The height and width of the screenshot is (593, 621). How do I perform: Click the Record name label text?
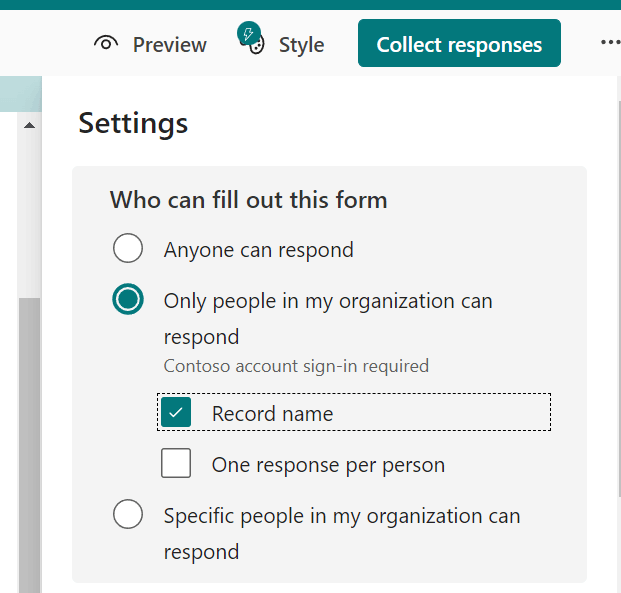pyautogui.click(x=272, y=414)
